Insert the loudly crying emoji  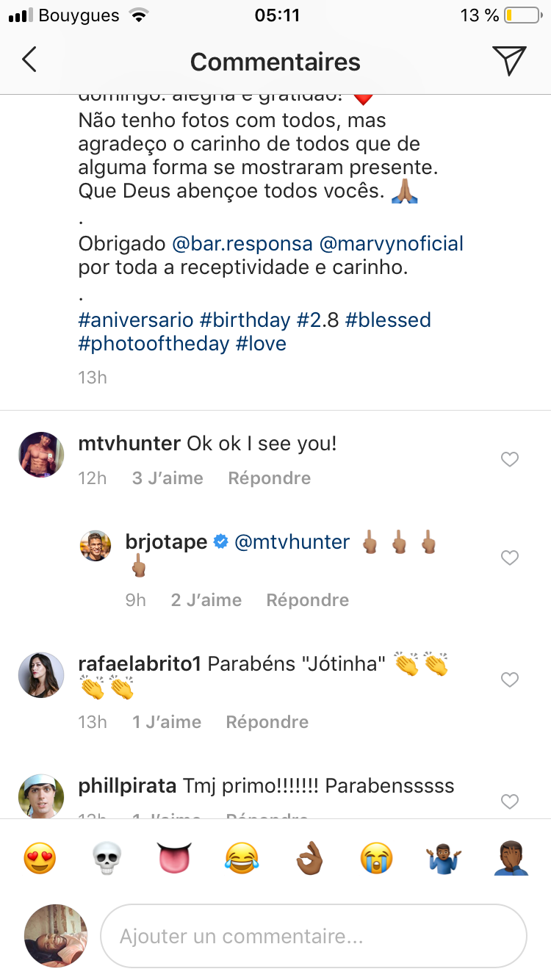(377, 857)
